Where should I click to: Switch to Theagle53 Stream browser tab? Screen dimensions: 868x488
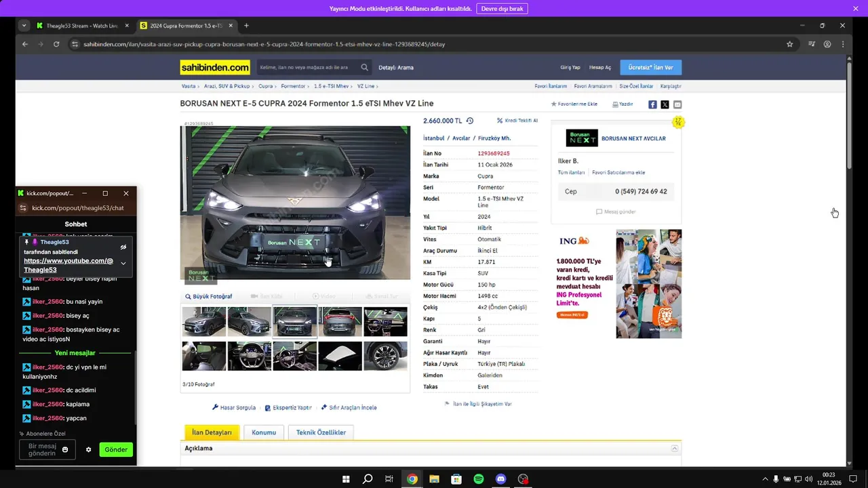[x=82, y=26]
